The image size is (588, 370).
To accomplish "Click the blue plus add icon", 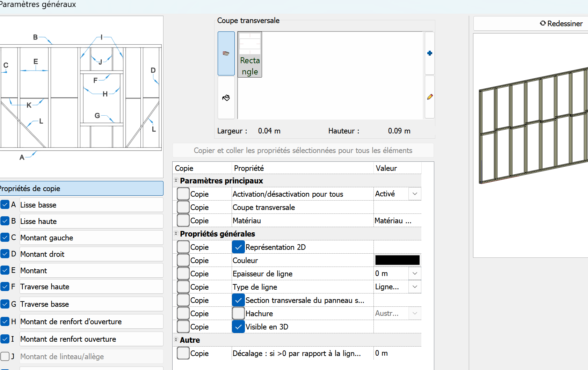I will (x=430, y=53).
